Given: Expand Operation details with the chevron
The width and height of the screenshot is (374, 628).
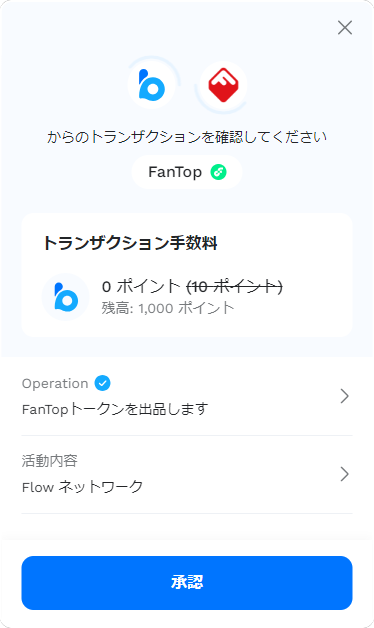Looking at the screenshot, I should point(344,396).
